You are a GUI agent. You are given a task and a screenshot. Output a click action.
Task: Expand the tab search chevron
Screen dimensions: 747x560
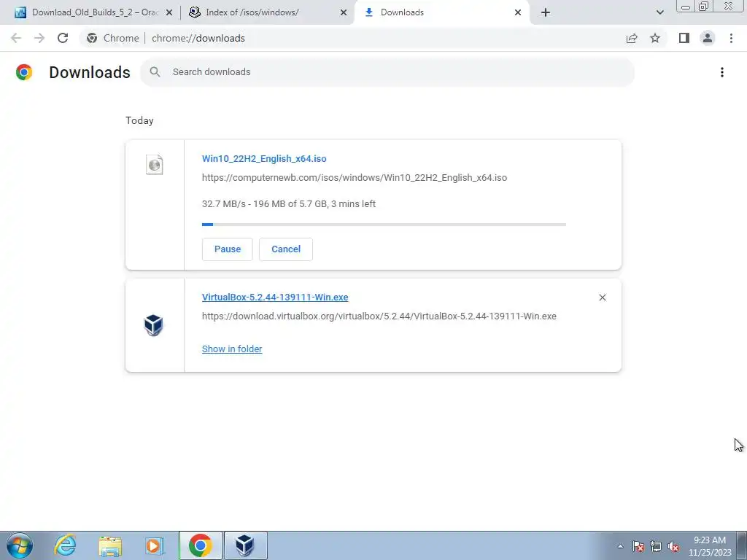pos(659,12)
